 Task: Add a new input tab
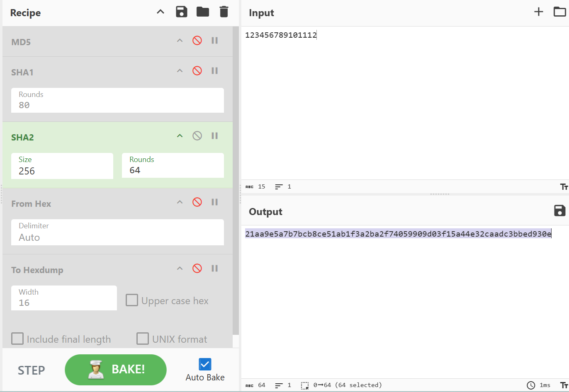click(x=539, y=12)
